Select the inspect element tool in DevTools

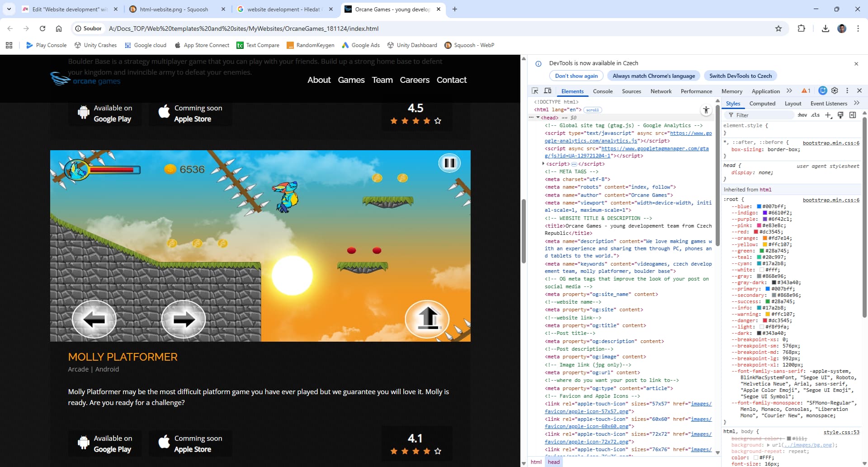[535, 91]
